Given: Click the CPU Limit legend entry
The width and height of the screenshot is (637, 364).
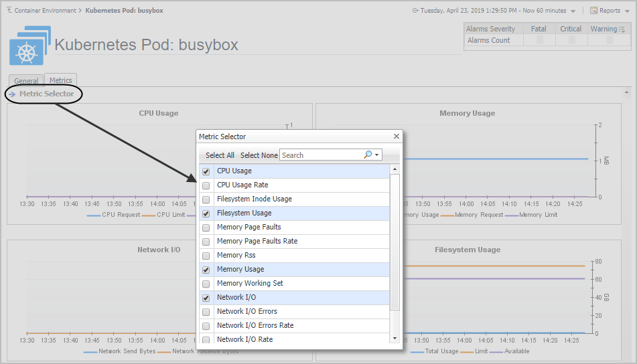Looking at the screenshot, I should [163, 215].
